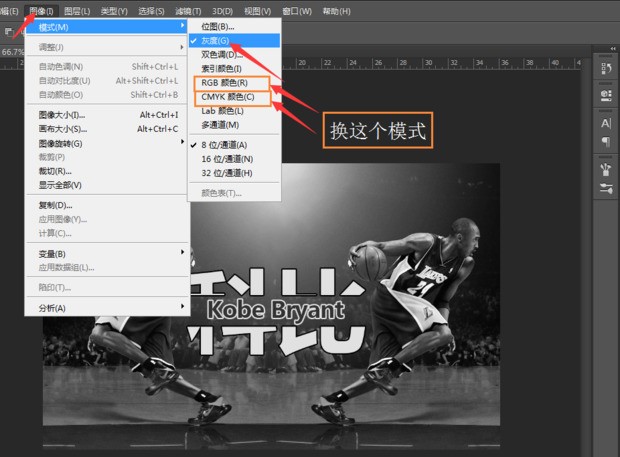The height and width of the screenshot is (457, 620).
Task: Choose CMYK 颜色(C) mode
Action: (230, 97)
